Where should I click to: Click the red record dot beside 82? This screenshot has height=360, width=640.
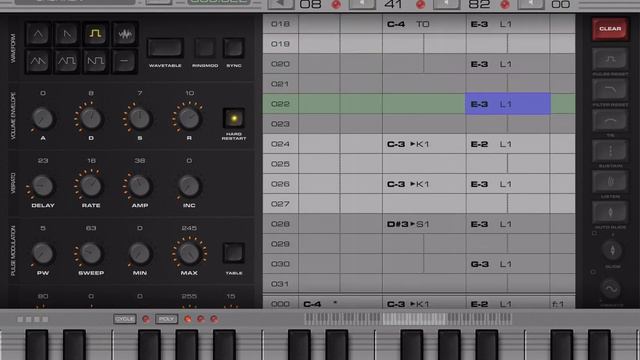(505, 4)
